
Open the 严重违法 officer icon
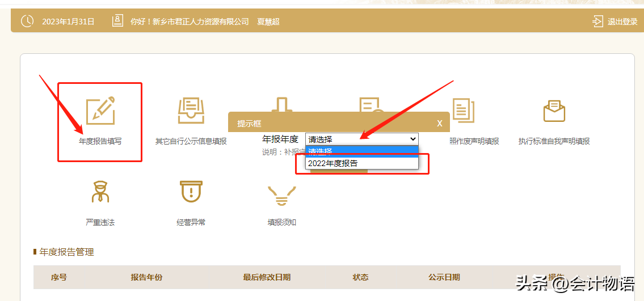100,192
